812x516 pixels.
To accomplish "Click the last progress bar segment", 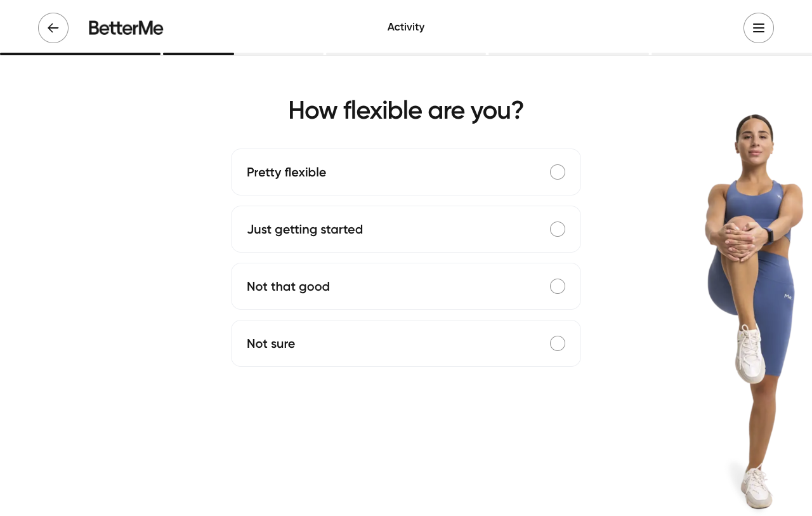I will (730, 54).
